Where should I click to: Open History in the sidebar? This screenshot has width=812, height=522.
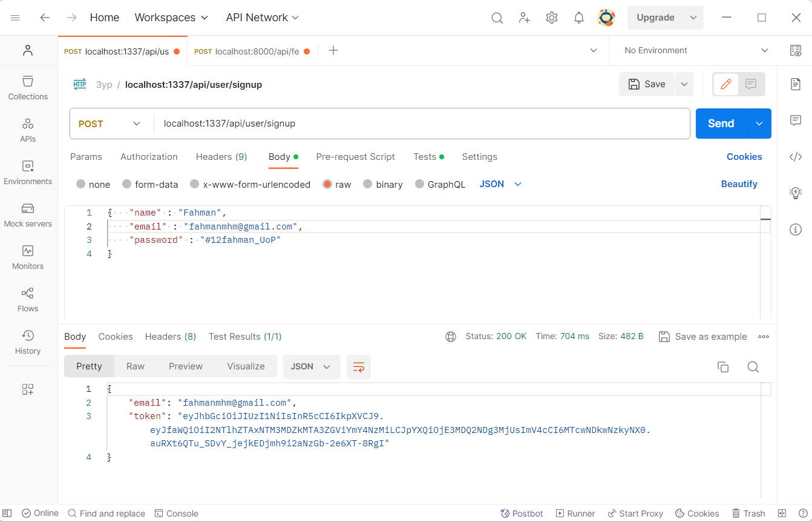pyautogui.click(x=28, y=342)
